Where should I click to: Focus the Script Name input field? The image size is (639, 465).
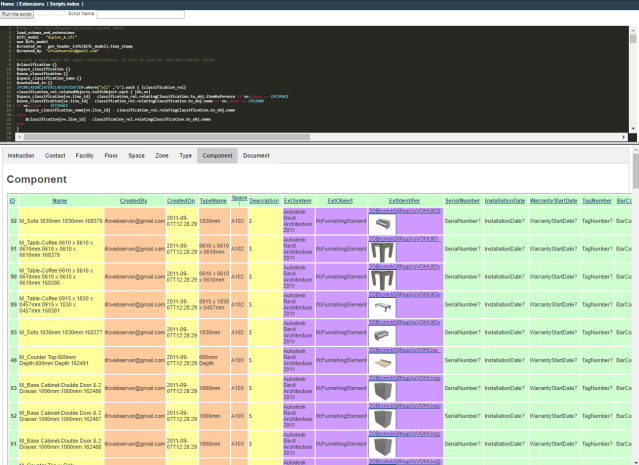point(141,14)
